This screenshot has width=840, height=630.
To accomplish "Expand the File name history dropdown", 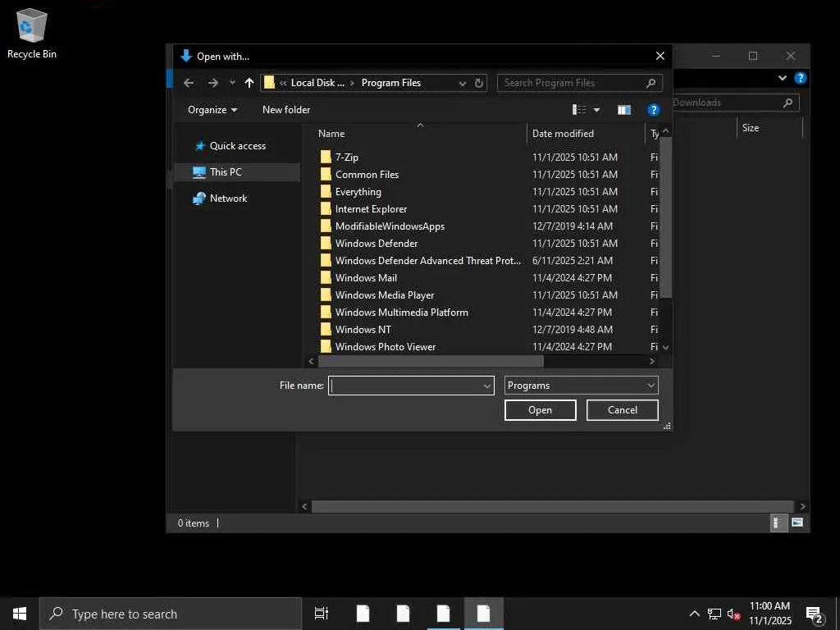I will (487, 386).
